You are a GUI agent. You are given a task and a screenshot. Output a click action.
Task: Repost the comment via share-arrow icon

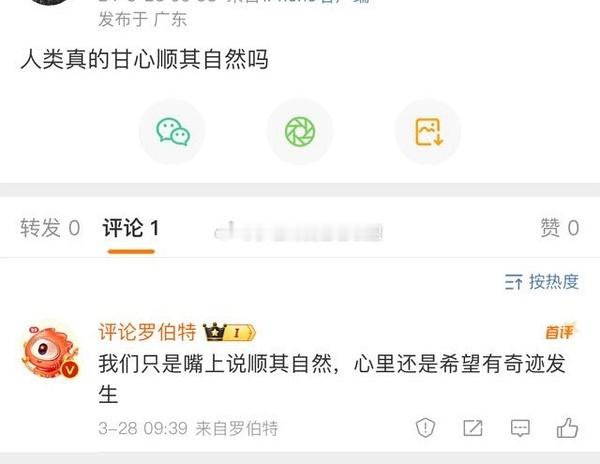click(473, 428)
